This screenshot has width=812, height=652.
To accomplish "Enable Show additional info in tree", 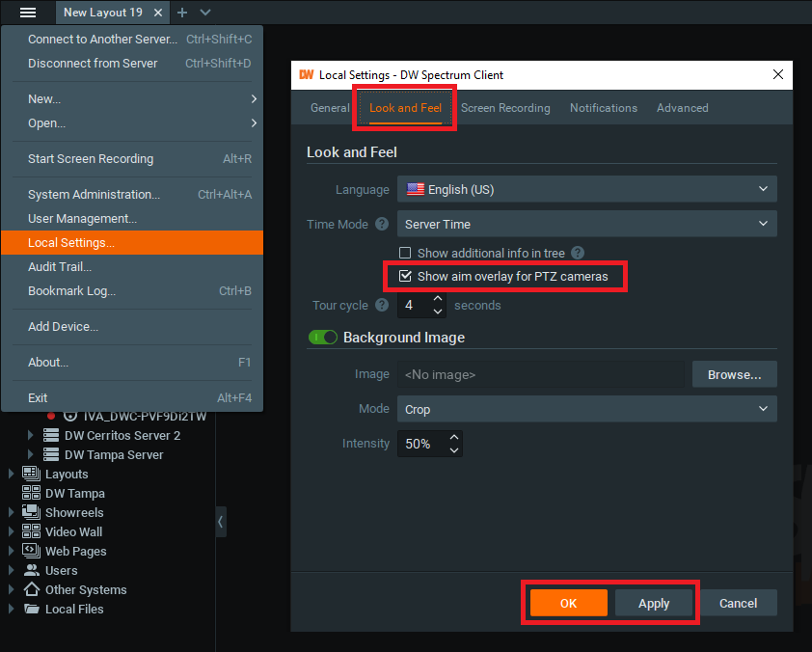I will (406, 254).
